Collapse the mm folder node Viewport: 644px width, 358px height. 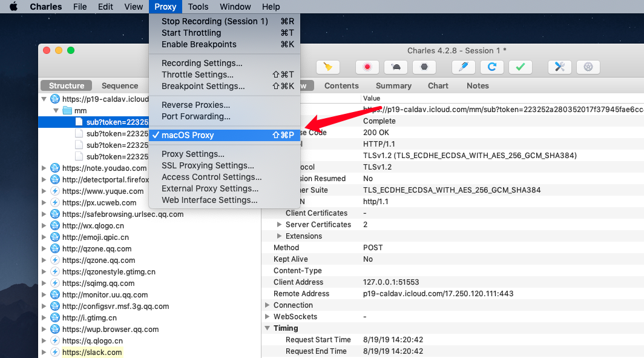click(x=56, y=111)
